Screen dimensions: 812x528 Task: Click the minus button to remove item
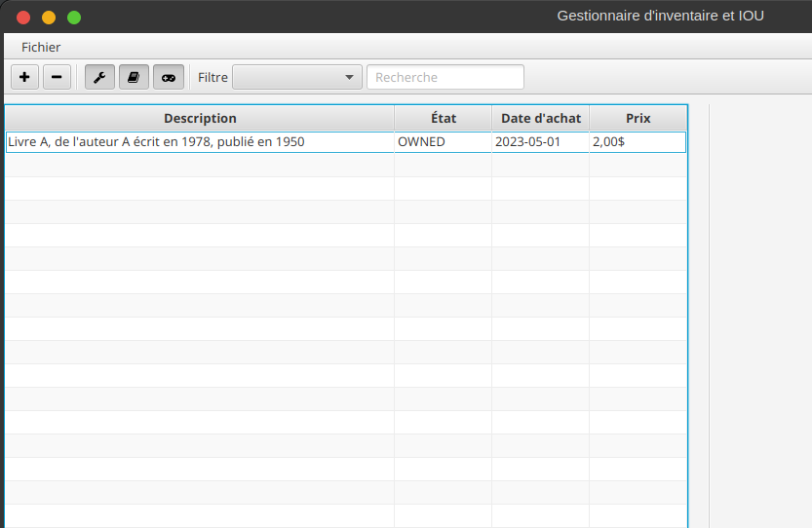(57, 77)
